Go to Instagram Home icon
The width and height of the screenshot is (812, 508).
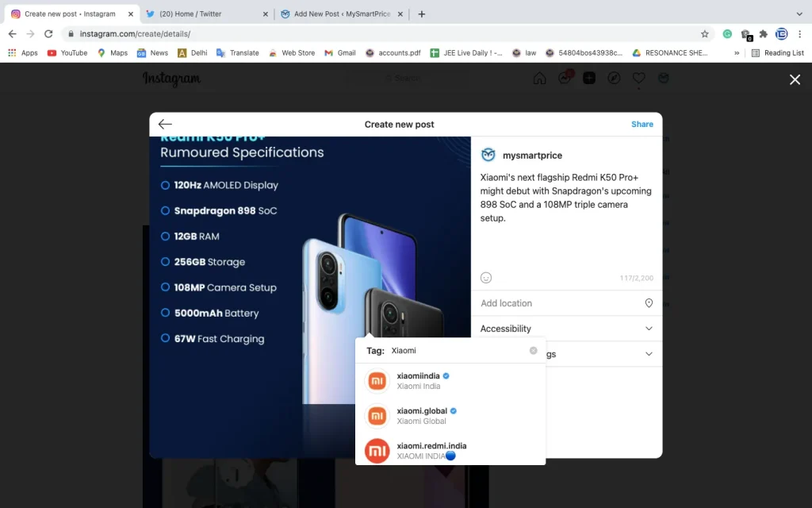[539, 79]
